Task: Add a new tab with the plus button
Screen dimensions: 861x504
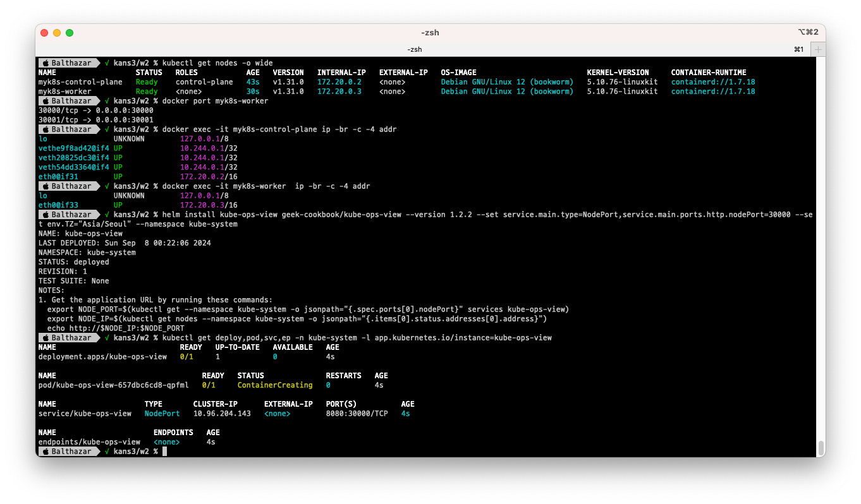Action: [819, 49]
